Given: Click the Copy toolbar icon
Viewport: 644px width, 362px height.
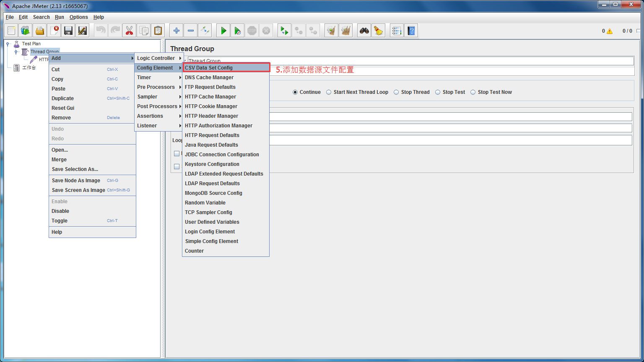Looking at the screenshot, I should point(144,31).
